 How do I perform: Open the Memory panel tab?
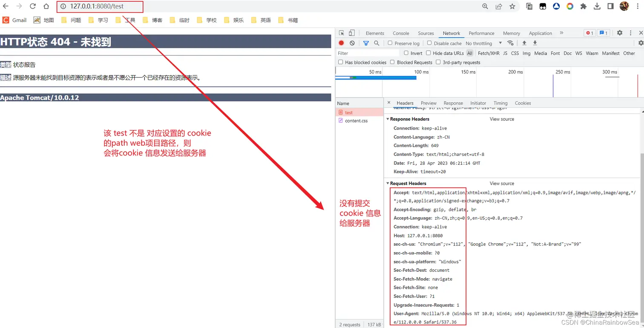click(512, 33)
